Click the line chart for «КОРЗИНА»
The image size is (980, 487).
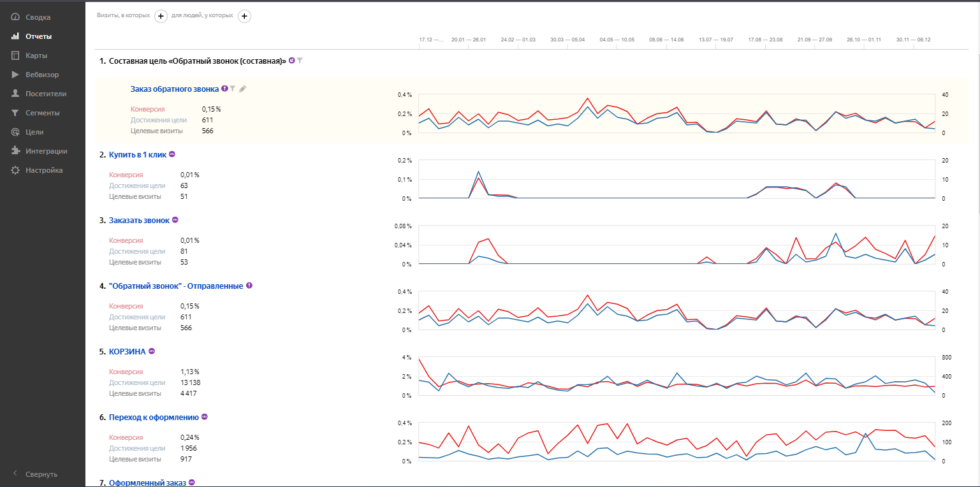coord(676,376)
